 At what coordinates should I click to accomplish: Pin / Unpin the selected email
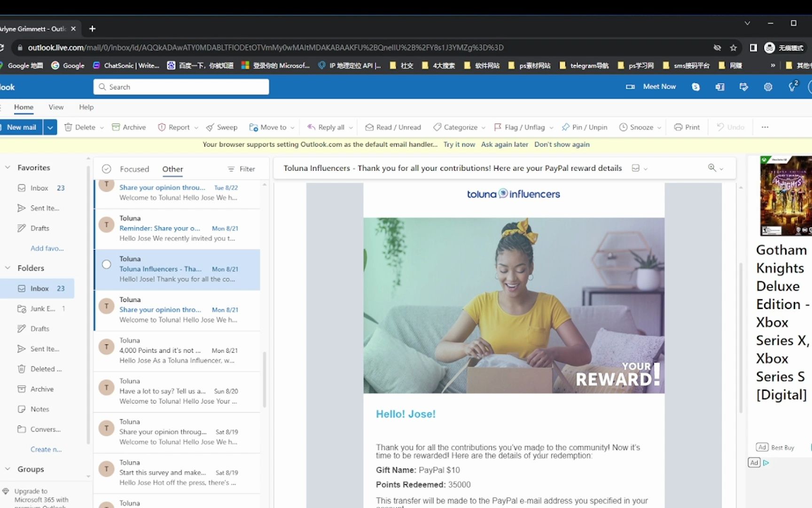coord(584,127)
